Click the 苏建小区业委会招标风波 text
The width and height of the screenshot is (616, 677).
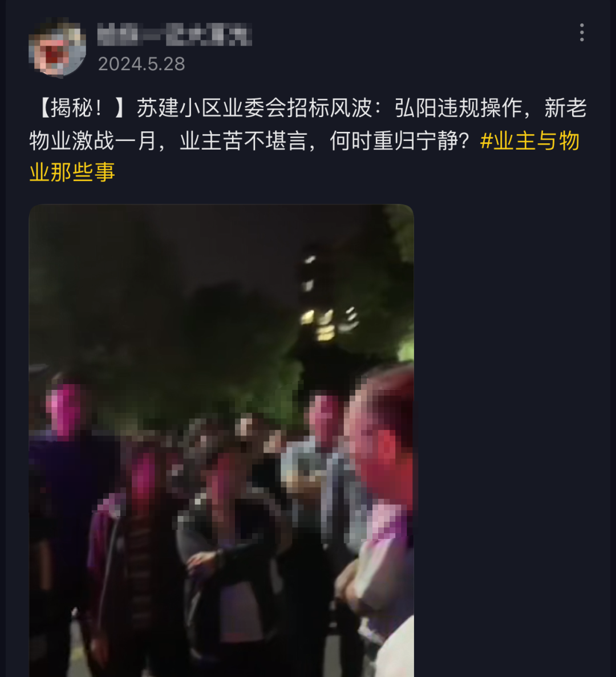coord(254,108)
